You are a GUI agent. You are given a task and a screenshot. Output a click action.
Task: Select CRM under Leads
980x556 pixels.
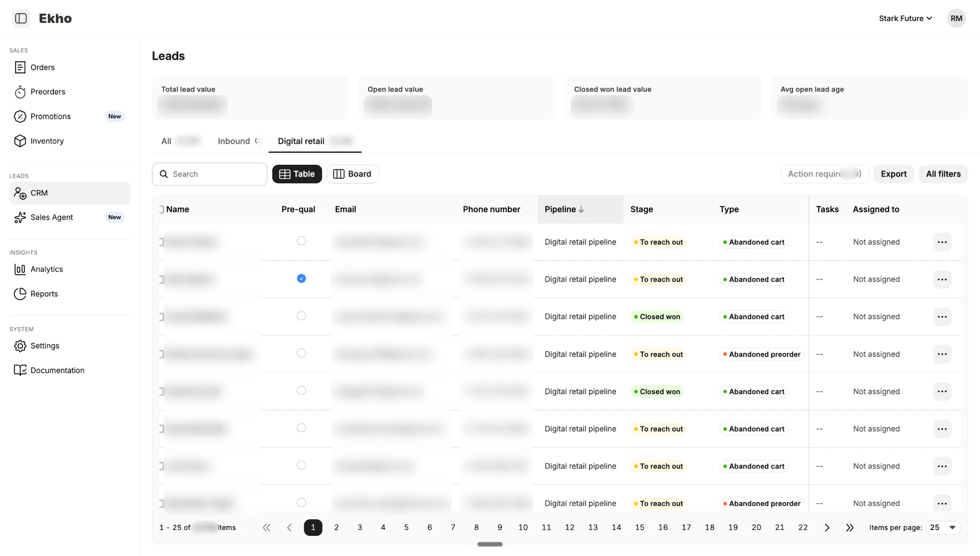pos(70,193)
